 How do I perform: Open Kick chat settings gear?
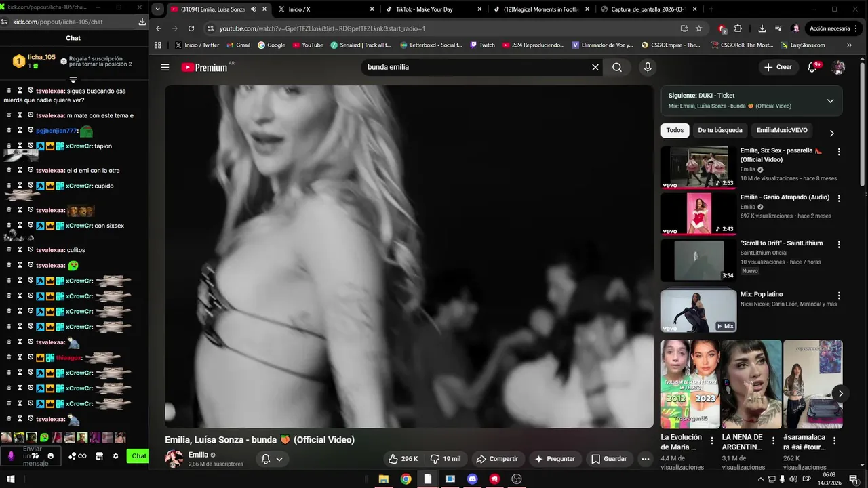(115, 456)
